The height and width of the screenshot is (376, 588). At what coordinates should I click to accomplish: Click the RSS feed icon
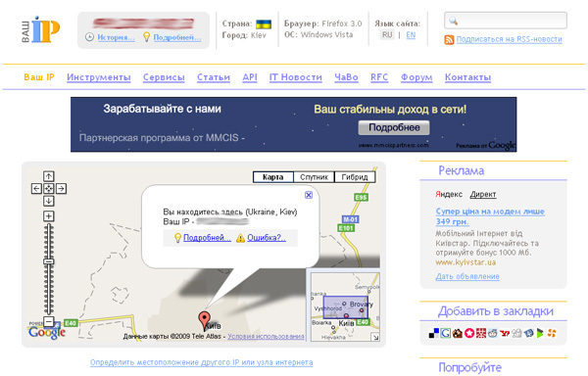pyautogui.click(x=449, y=40)
